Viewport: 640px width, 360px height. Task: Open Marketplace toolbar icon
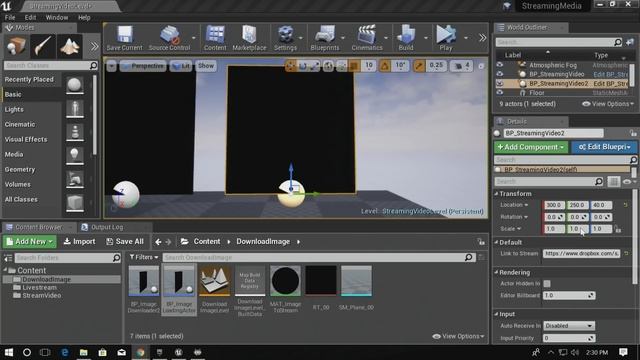(x=249, y=38)
